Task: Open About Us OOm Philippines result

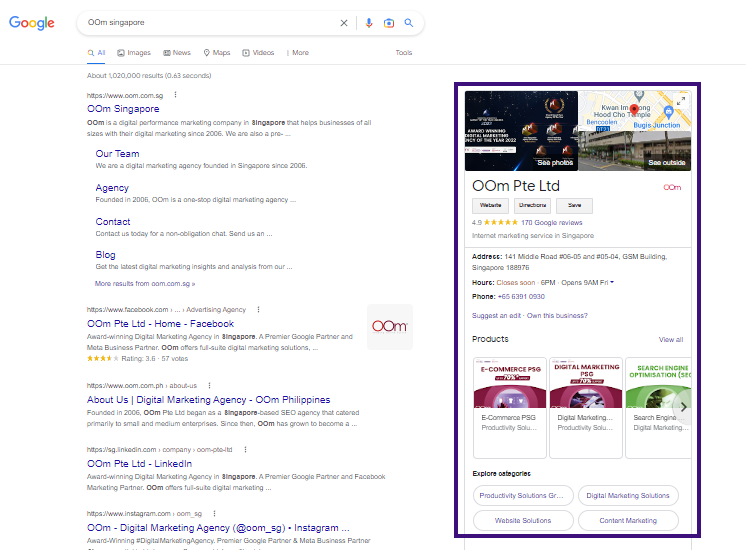Action: [208, 400]
